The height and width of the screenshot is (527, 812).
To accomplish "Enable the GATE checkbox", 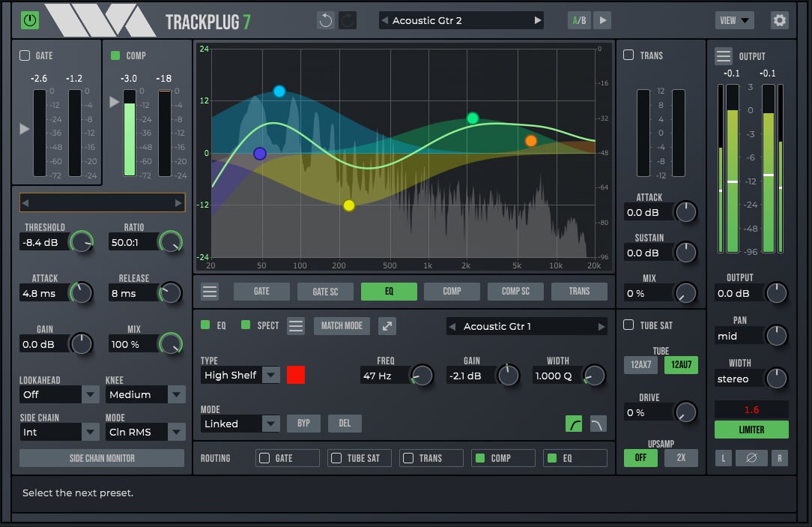I will coord(25,55).
